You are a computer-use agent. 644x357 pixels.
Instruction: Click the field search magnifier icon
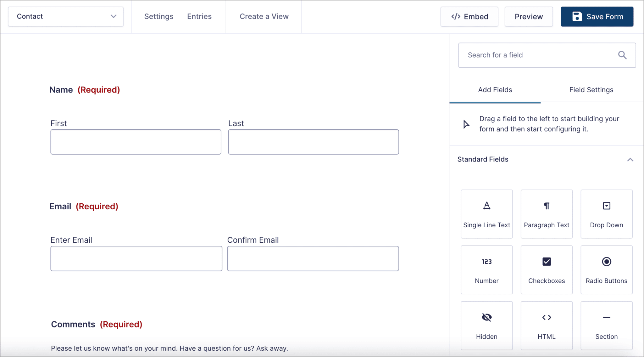(x=622, y=55)
